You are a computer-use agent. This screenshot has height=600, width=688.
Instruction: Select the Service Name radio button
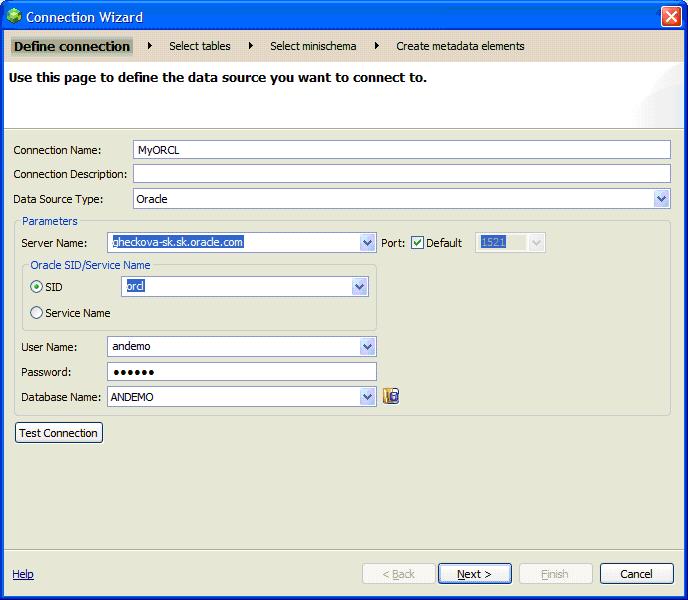point(36,313)
